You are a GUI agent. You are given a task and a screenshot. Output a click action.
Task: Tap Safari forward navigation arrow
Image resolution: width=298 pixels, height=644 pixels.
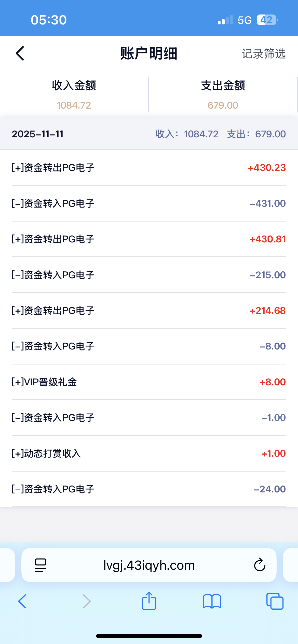tap(87, 601)
